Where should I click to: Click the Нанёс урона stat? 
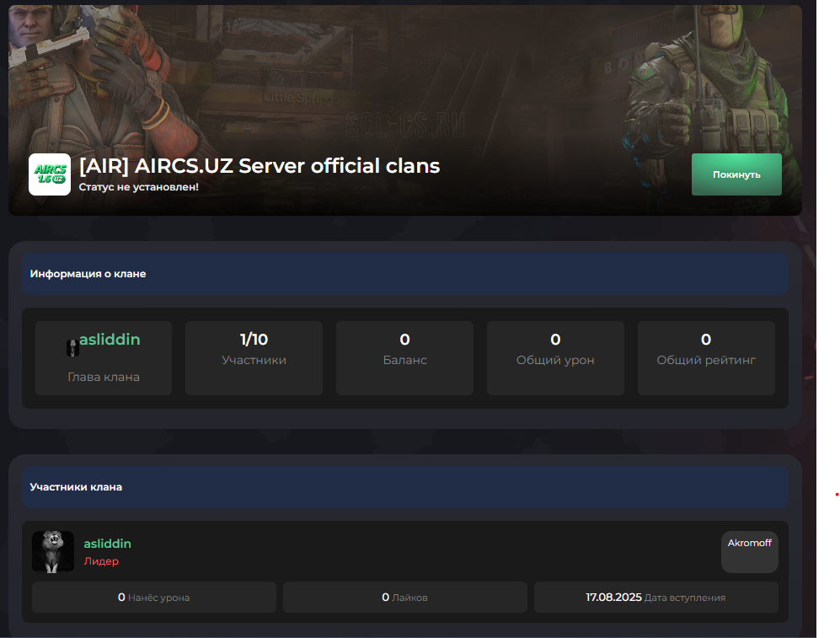coord(153,598)
